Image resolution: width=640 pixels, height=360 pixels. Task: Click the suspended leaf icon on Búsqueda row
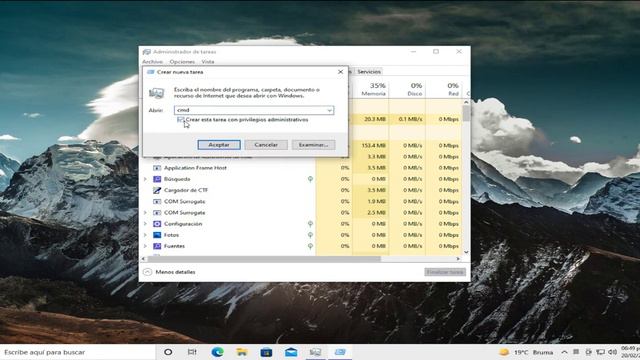coord(310,179)
